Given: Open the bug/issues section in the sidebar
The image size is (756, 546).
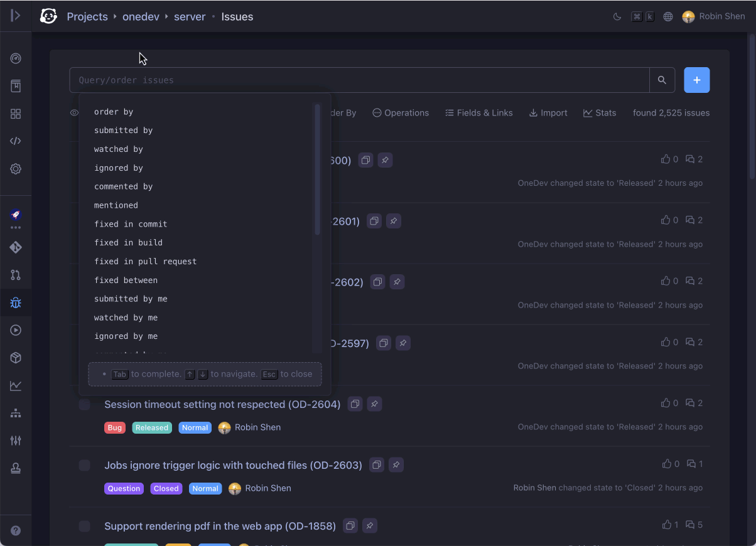Looking at the screenshot, I should point(16,302).
